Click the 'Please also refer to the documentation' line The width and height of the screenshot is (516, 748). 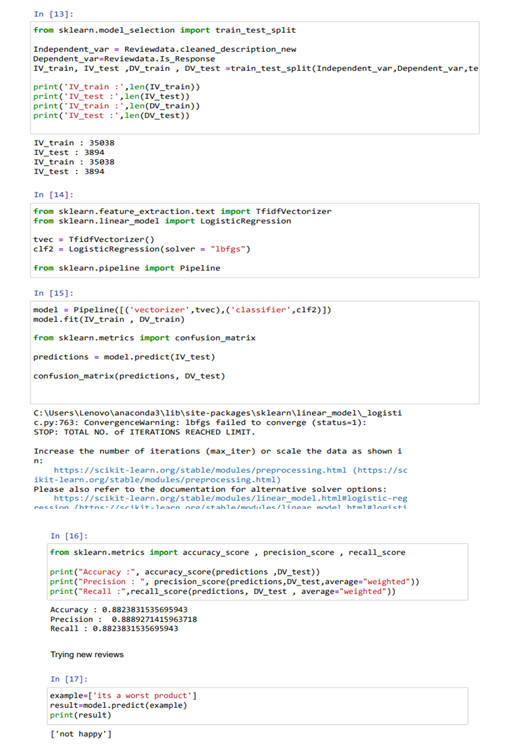(210, 489)
